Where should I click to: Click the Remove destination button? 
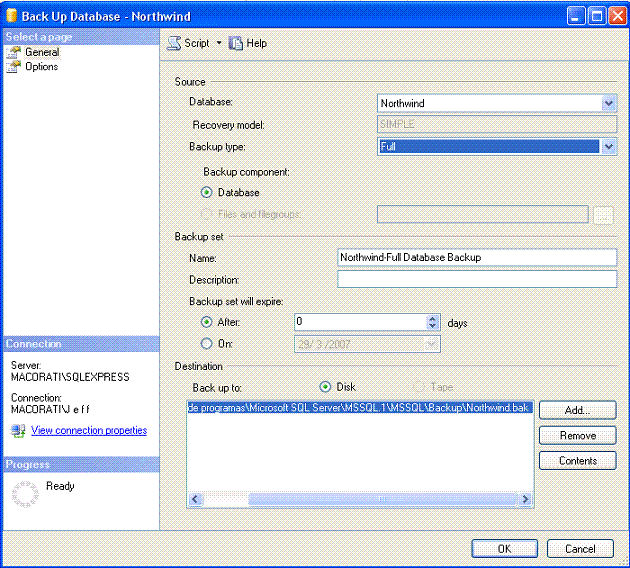point(577,435)
